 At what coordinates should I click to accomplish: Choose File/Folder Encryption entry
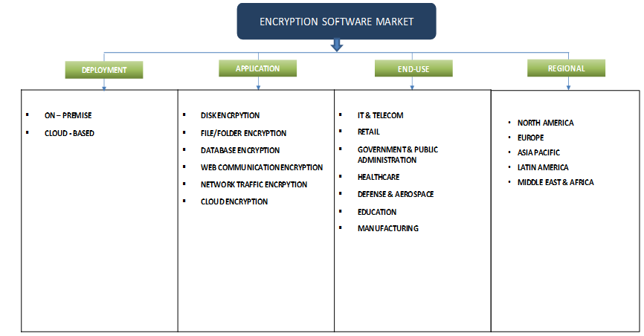243,133
